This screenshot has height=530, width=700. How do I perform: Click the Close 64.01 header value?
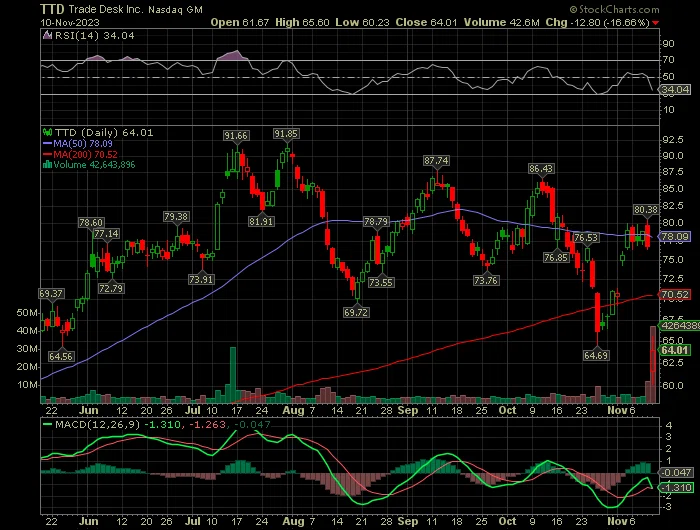tap(426, 22)
